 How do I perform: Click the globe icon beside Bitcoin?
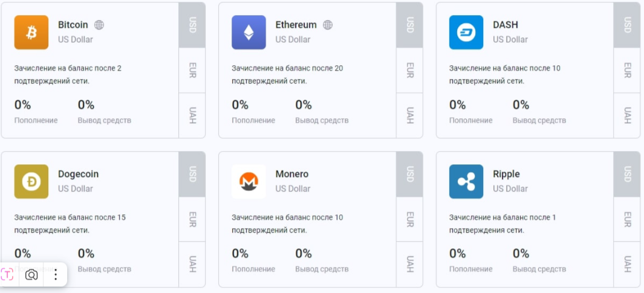click(x=99, y=25)
